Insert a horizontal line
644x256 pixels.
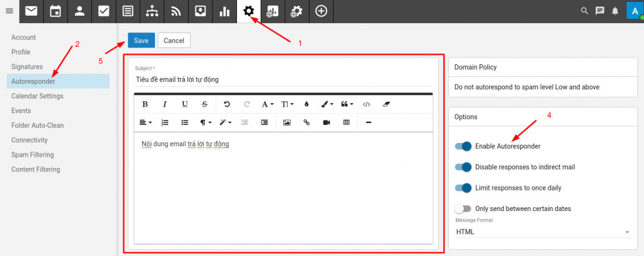[x=368, y=122]
